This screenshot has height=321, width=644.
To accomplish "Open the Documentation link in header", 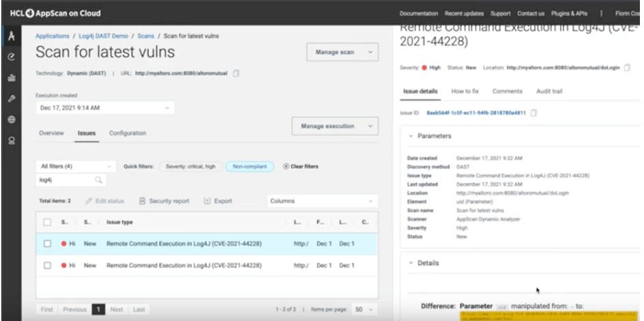I will (418, 14).
